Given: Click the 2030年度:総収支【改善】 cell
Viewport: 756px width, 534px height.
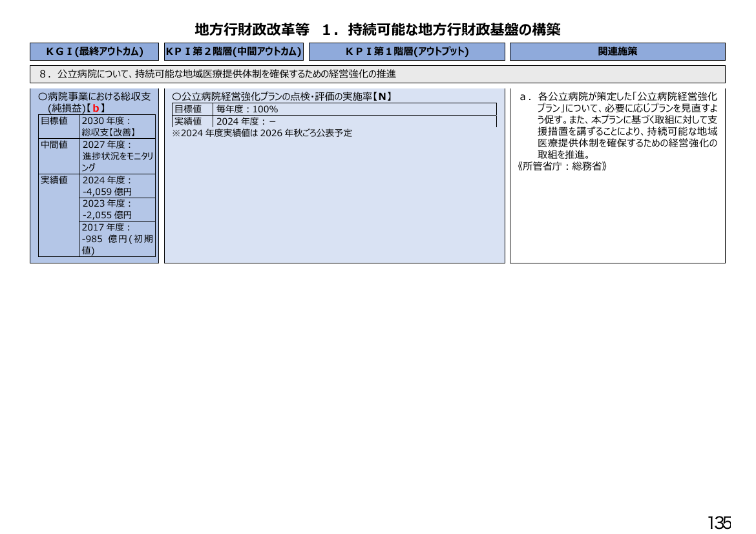Looking at the screenshot, I should 118,127.
